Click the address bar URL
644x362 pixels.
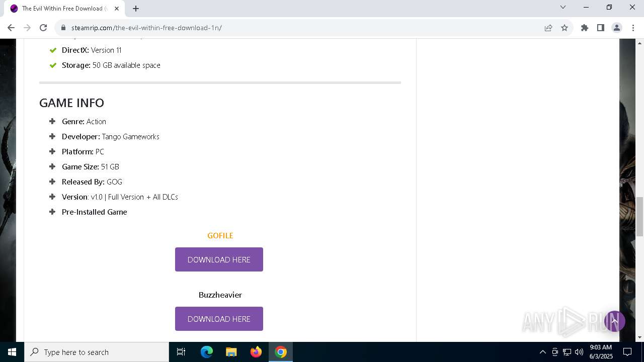tap(146, 28)
